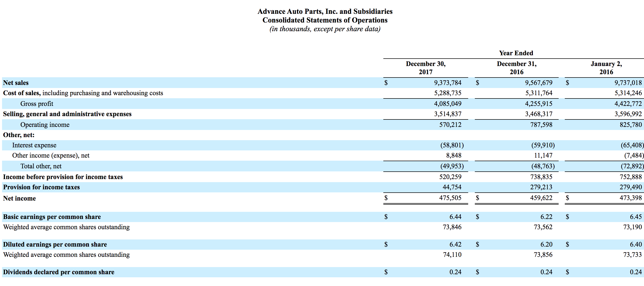The height and width of the screenshot is (286, 644).
Task: Click 'Diluted earnings per common share' label
Action: pos(55,245)
